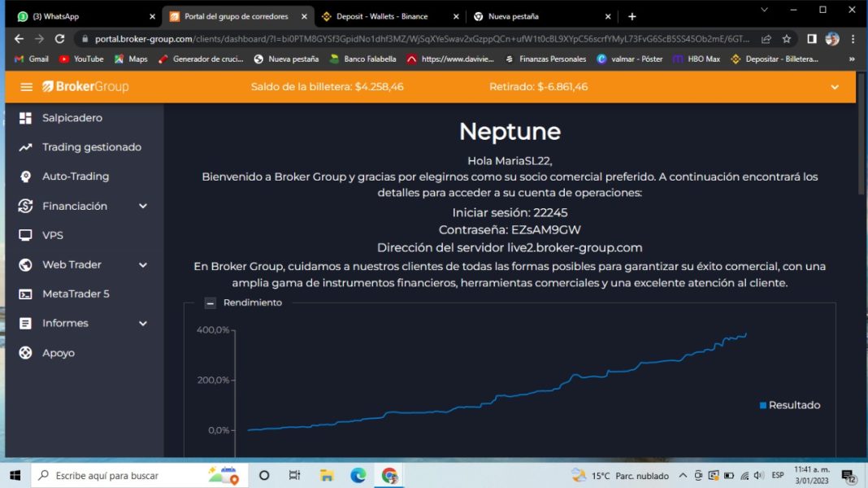The image size is (868, 488).
Task: Expand the Informes submenu chevron
Action: (143, 324)
